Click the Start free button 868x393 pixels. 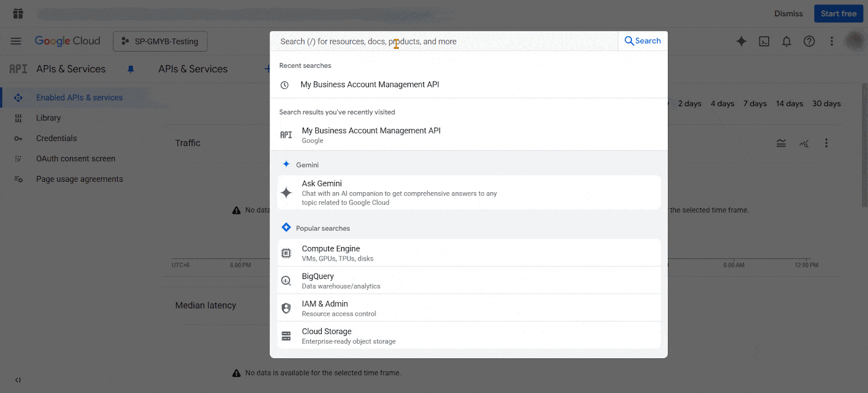pyautogui.click(x=839, y=14)
